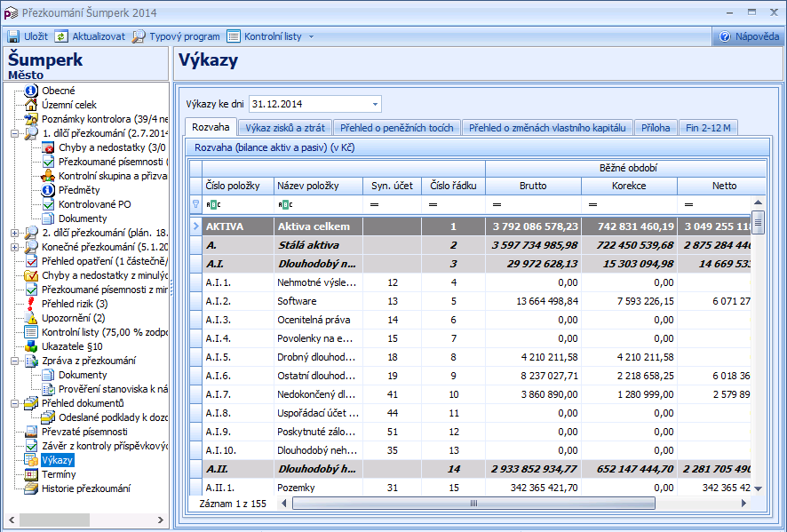Collapse the Přehled dokumentů tree node

(x=14, y=403)
